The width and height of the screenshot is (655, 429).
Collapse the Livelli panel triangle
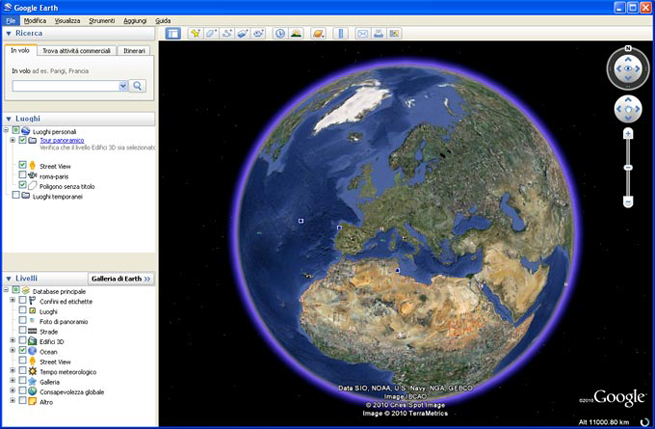[8, 279]
